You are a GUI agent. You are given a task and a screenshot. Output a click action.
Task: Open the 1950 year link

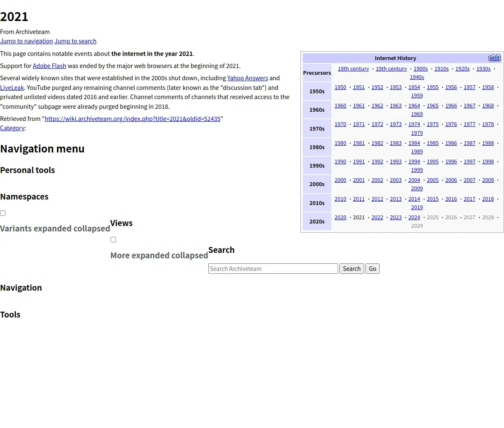coord(341,87)
